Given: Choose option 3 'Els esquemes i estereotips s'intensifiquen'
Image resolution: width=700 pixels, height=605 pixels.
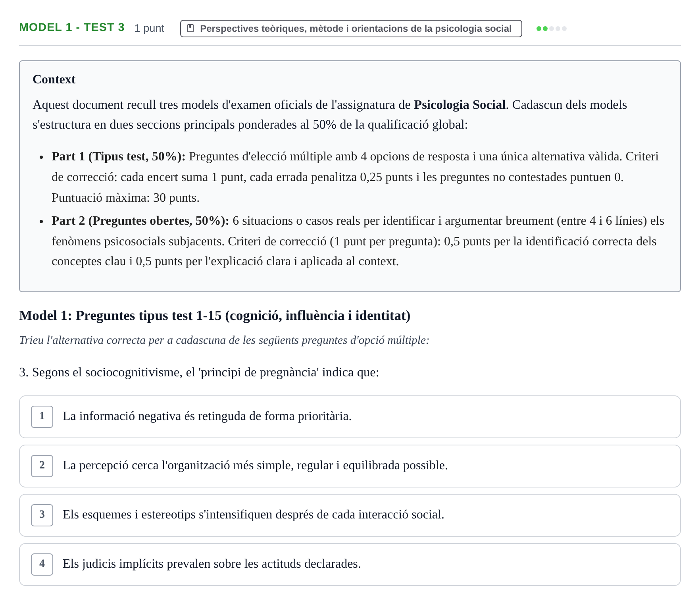Looking at the screenshot, I should [x=350, y=515].
